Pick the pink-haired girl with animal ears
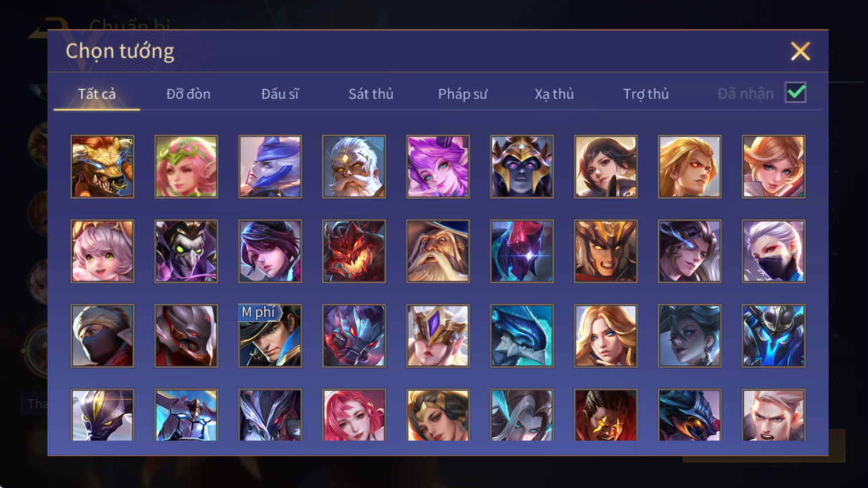 pyautogui.click(x=102, y=251)
